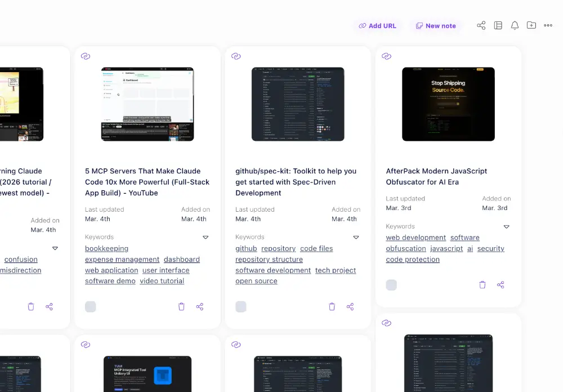
Task: Share the AfterPack card
Action: tap(501, 285)
